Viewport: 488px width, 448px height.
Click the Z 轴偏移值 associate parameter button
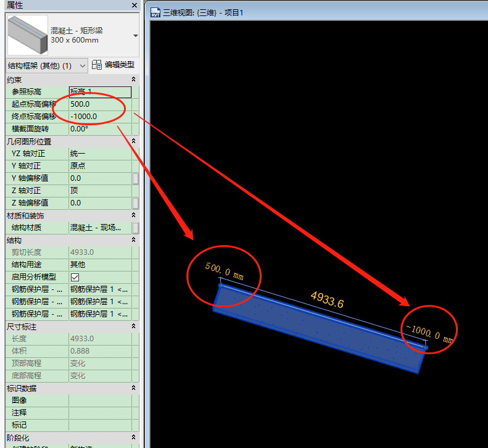[x=135, y=203]
